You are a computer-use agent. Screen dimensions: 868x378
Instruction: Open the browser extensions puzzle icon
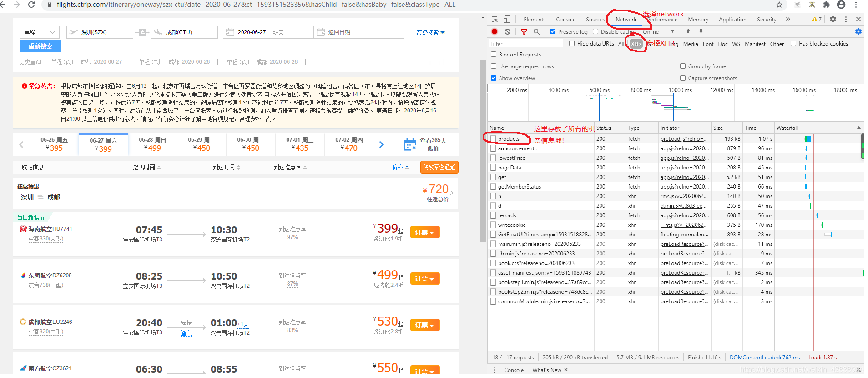click(x=827, y=5)
